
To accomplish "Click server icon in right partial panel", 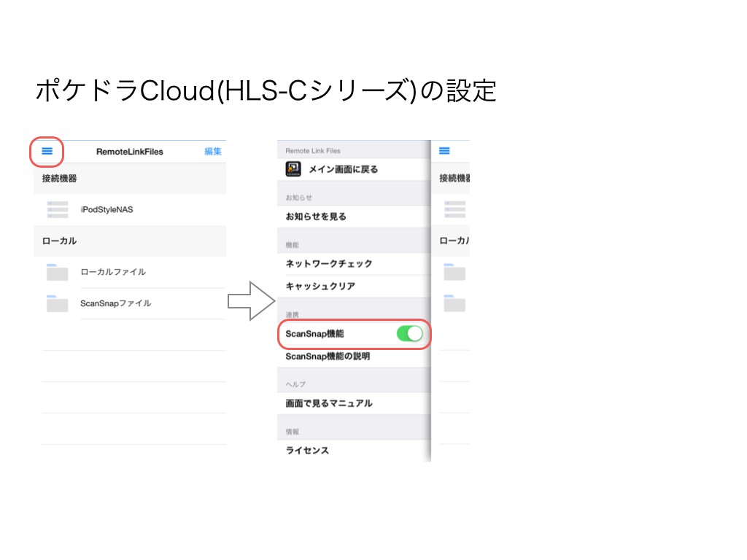I will 454,209.
